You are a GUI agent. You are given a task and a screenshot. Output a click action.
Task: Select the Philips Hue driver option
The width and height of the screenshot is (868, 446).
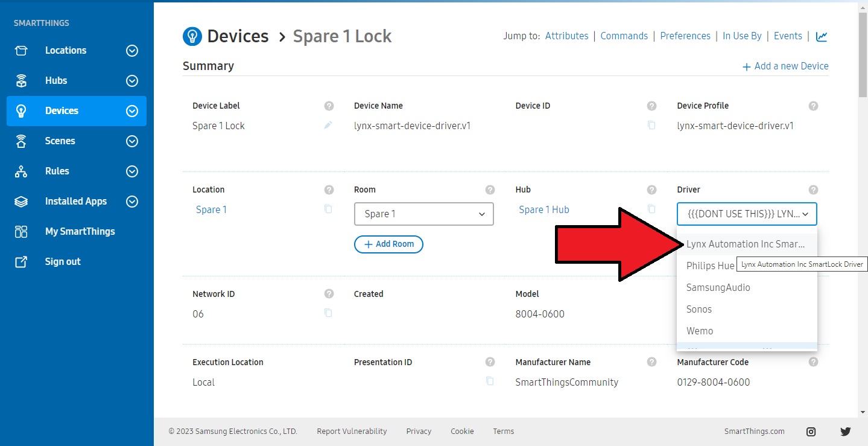click(x=710, y=266)
